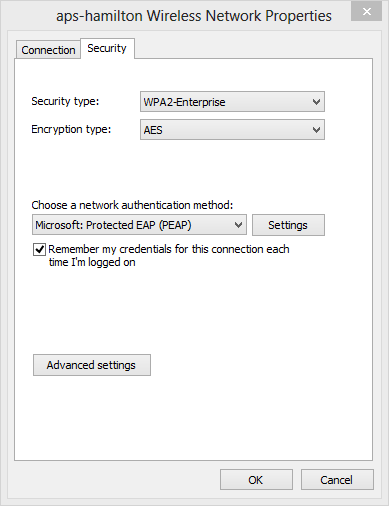Click the checkmark box before Remember my credentials
The width and height of the screenshot is (389, 506).
click(x=39, y=249)
